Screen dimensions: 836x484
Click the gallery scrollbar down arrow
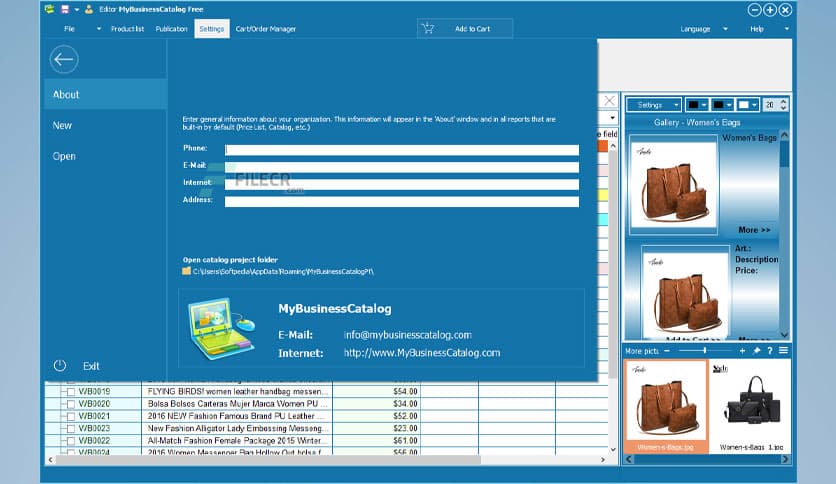[x=784, y=334]
